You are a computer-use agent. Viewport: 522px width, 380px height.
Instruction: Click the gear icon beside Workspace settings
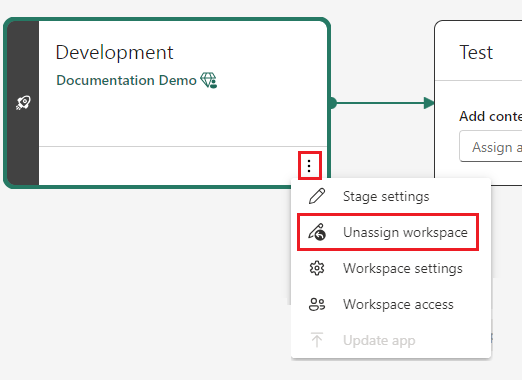pos(317,268)
